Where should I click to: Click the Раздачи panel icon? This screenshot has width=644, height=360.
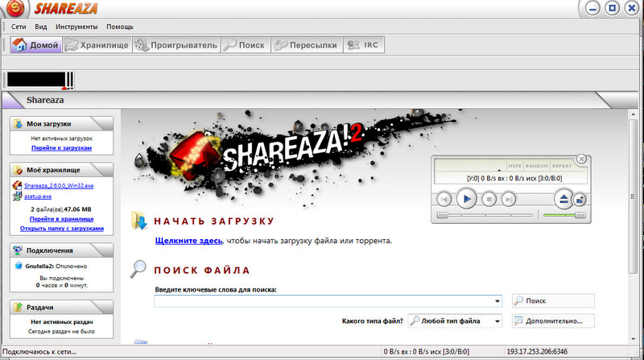point(18,307)
